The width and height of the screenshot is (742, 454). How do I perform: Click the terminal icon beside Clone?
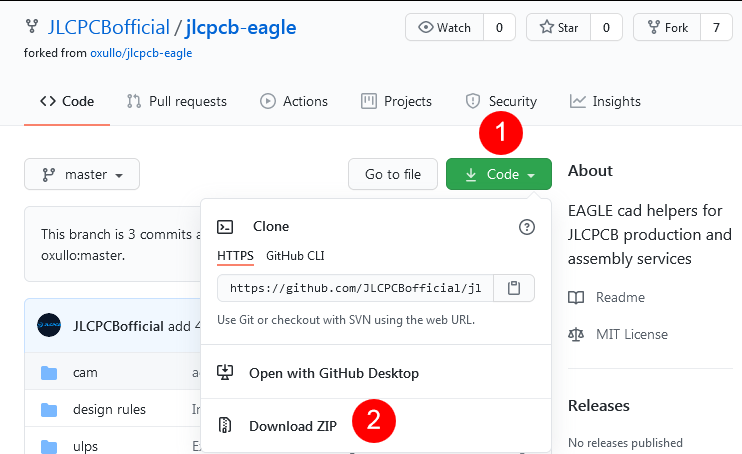click(225, 227)
